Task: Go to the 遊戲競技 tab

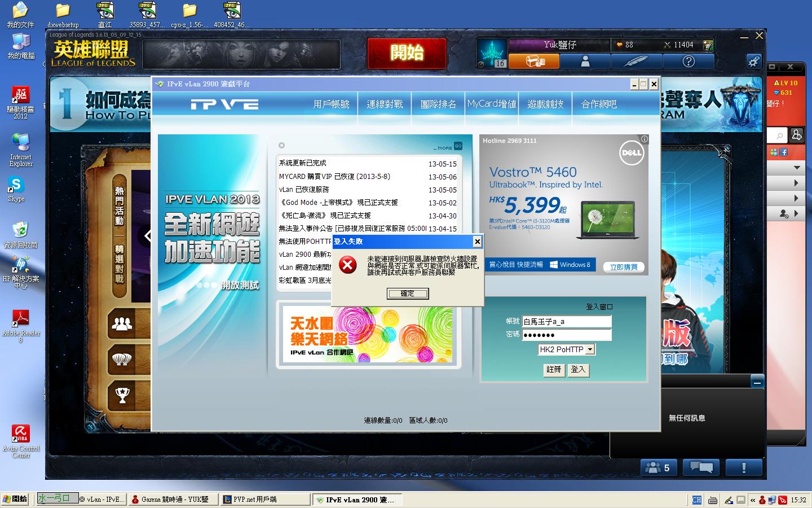Action: click(545, 104)
